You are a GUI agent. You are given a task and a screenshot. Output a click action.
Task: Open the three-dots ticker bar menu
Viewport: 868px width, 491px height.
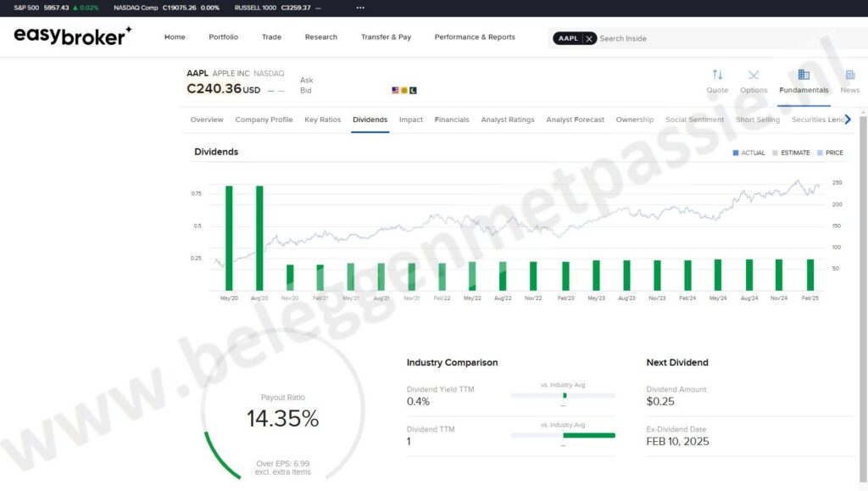coord(360,8)
